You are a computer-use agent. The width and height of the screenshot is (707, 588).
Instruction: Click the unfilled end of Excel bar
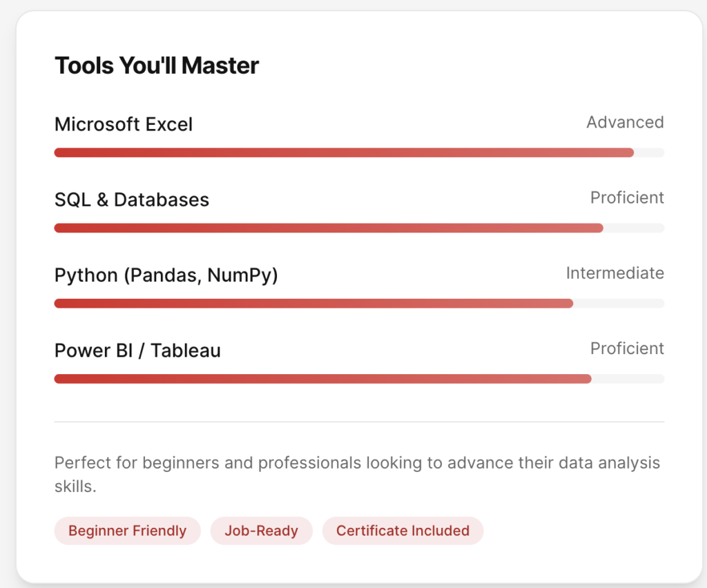[x=650, y=153]
